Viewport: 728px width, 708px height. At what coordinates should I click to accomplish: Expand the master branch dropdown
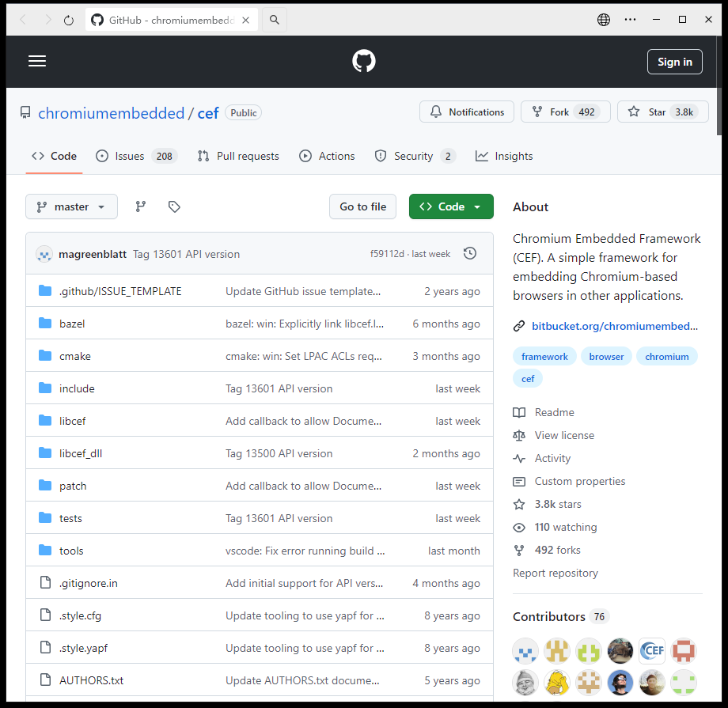[x=71, y=206]
